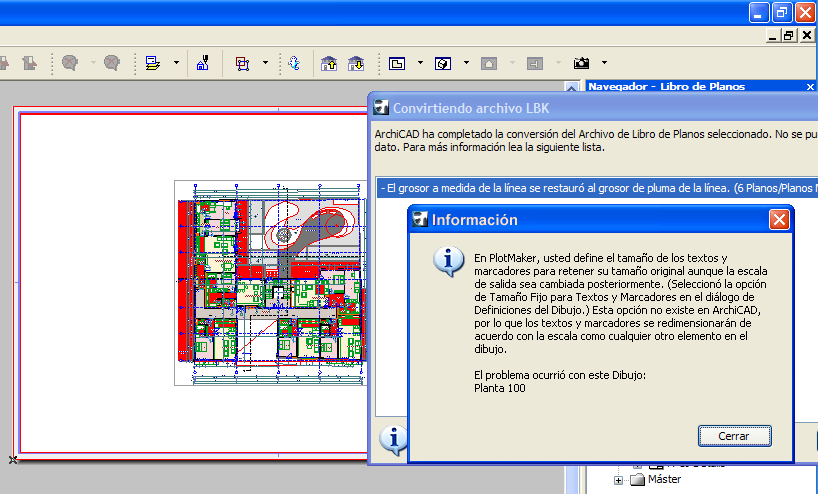818x494 pixels.
Task: Click the grey document arrow icon near toolbar start
Action: coord(30,63)
